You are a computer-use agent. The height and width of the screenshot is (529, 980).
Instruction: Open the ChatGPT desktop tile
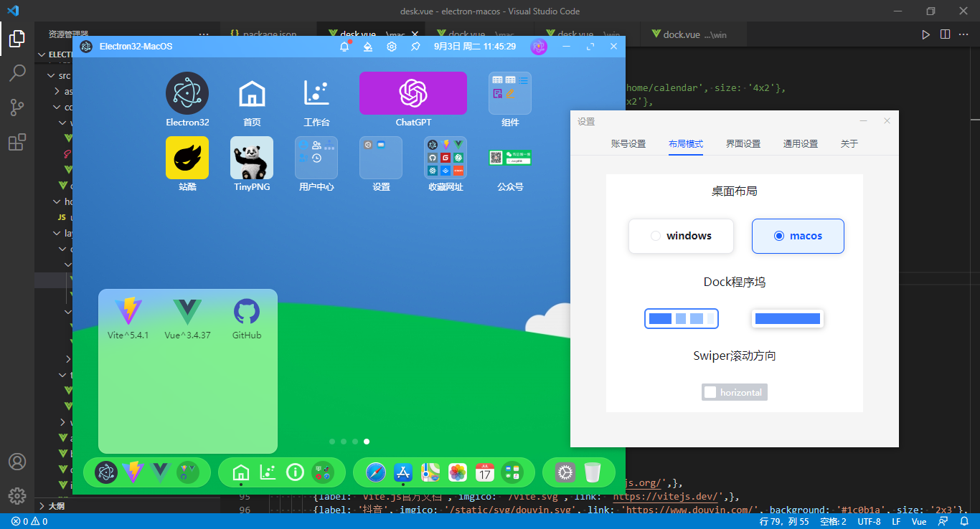point(413,93)
